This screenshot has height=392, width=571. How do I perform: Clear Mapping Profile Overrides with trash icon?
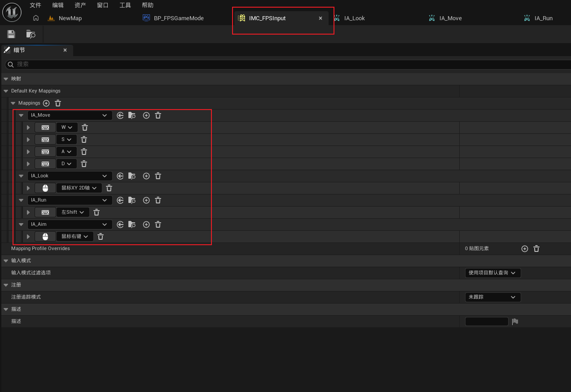(536, 249)
